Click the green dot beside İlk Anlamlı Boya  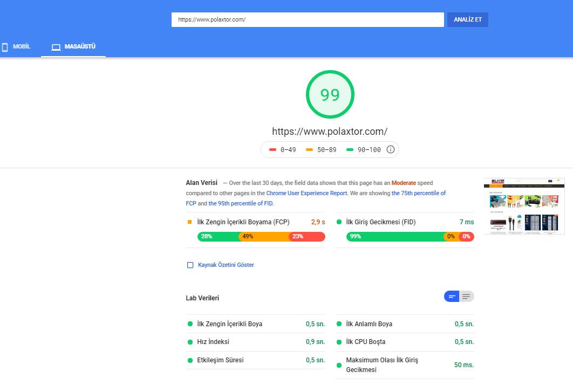point(339,324)
